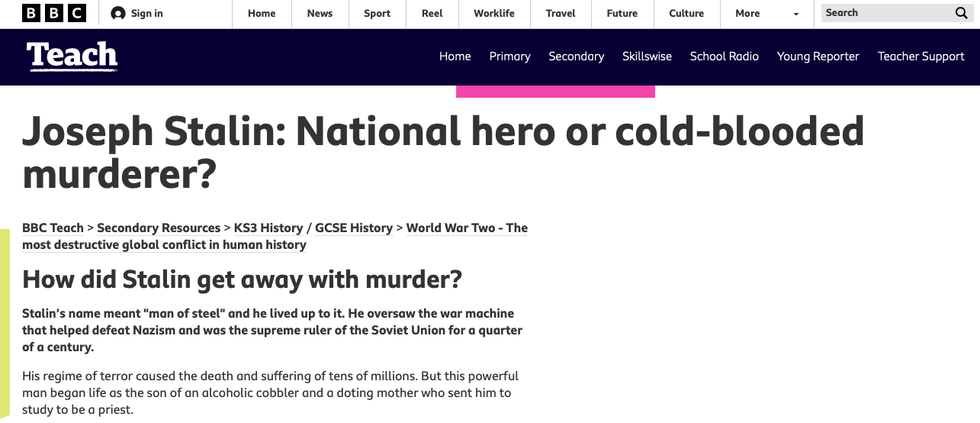Open the Travel section
This screenshot has width=980, height=423.
(561, 13)
